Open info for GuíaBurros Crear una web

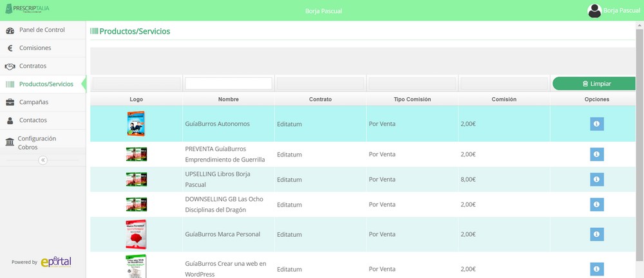coord(596,269)
